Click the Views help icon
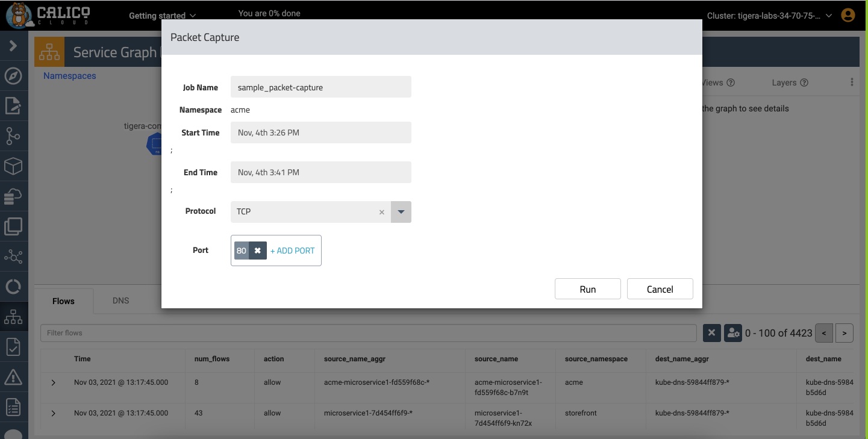 731,83
